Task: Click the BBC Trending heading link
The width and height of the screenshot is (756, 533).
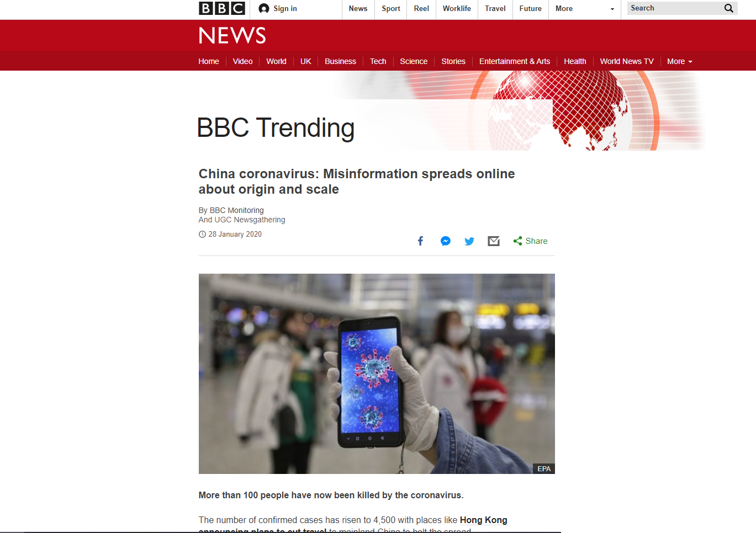Action: [276, 128]
